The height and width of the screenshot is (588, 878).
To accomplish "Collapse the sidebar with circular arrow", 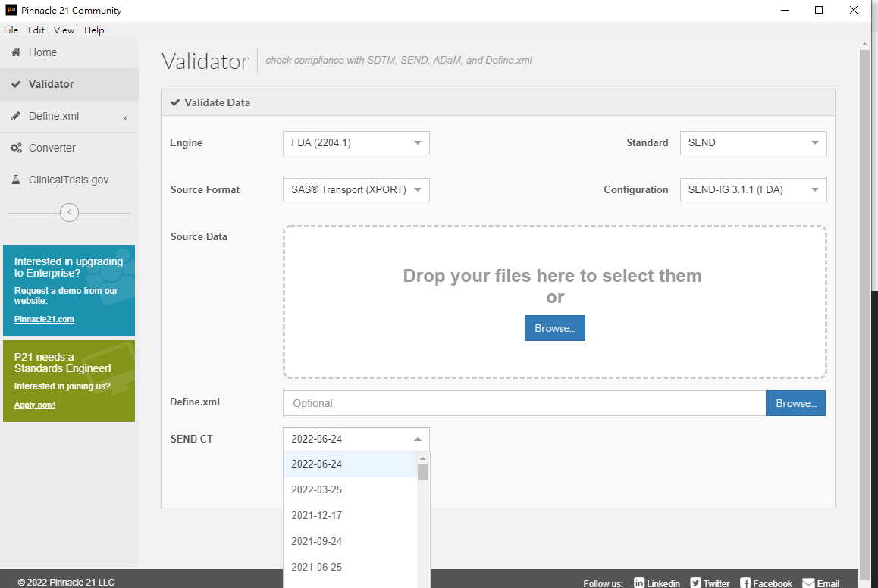I will (70, 213).
